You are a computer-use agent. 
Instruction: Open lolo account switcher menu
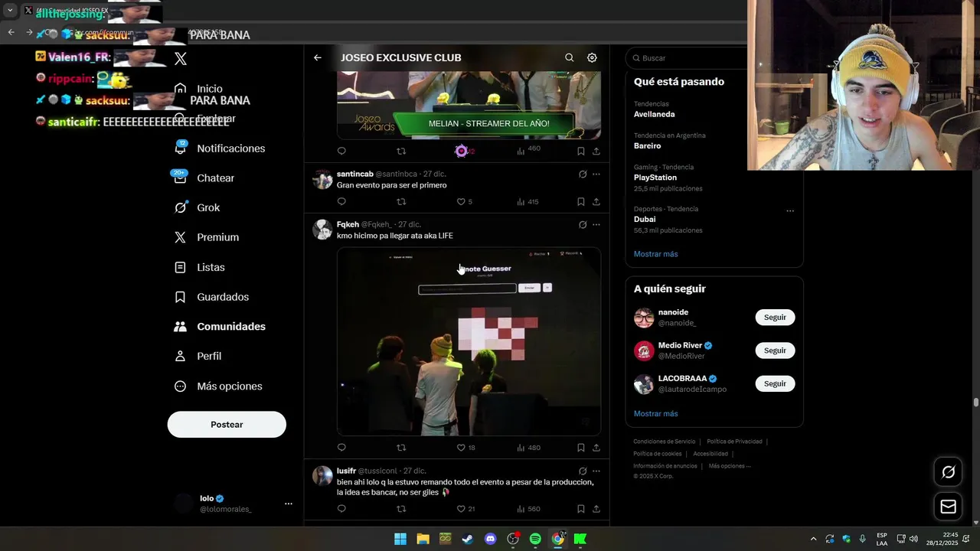[289, 504]
